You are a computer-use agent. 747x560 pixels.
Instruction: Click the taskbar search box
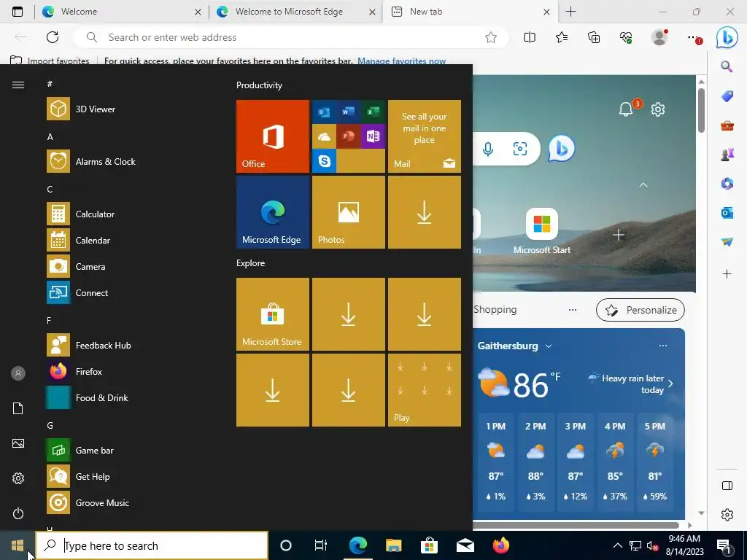(x=152, y=545)
